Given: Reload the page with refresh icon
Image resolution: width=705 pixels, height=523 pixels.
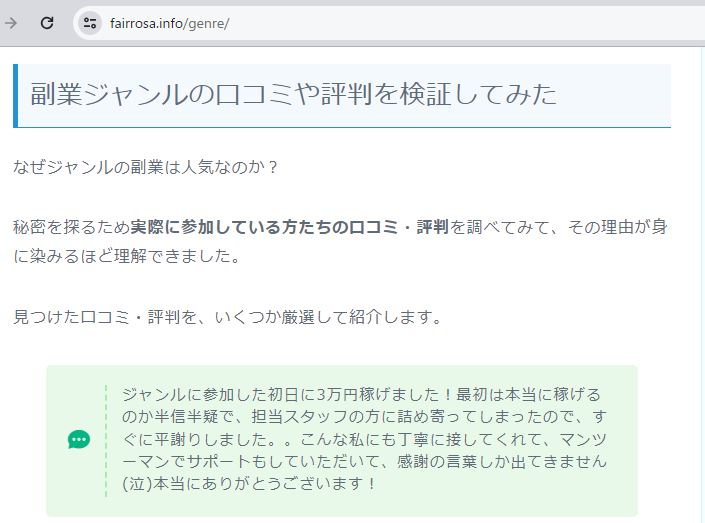Looking at the screenshot, I should (47, 23).
